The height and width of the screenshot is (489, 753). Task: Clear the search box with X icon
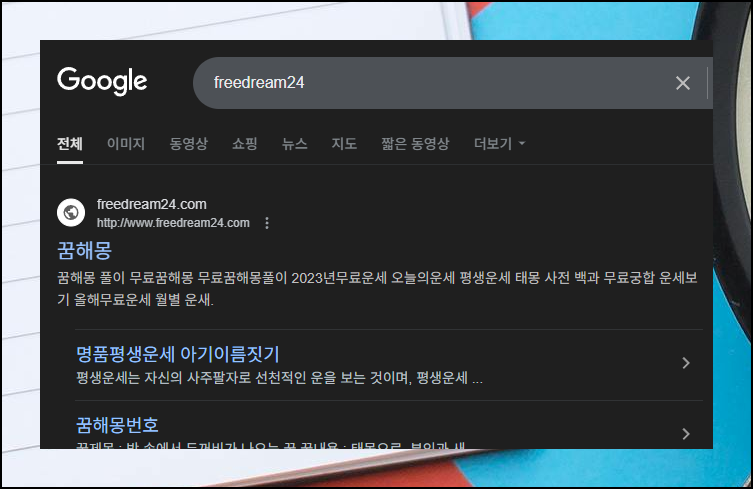[x=682, y=83]
